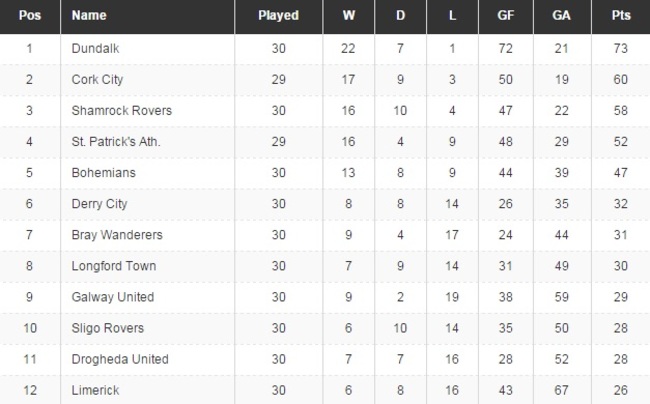Open the Bohemians team row

click(x=104, y=173)
